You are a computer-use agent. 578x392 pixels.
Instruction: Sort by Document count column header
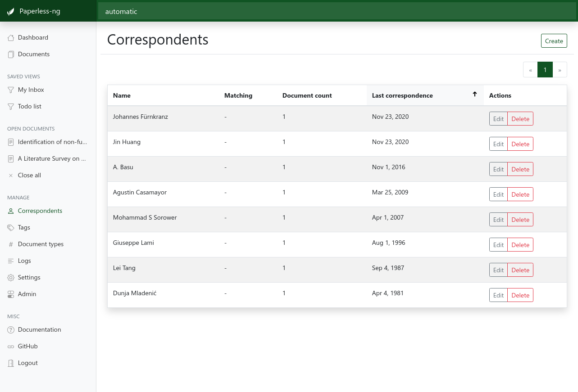[307, 95]
